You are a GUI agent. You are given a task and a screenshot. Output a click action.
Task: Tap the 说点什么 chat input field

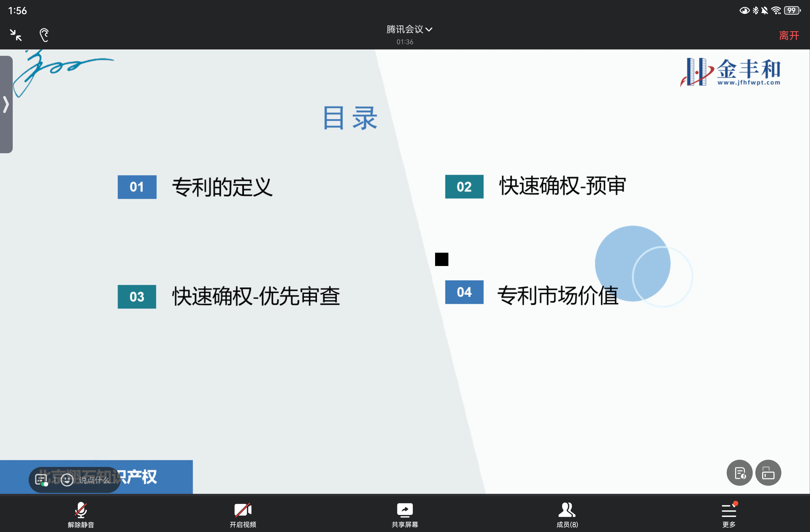[97, 480]
